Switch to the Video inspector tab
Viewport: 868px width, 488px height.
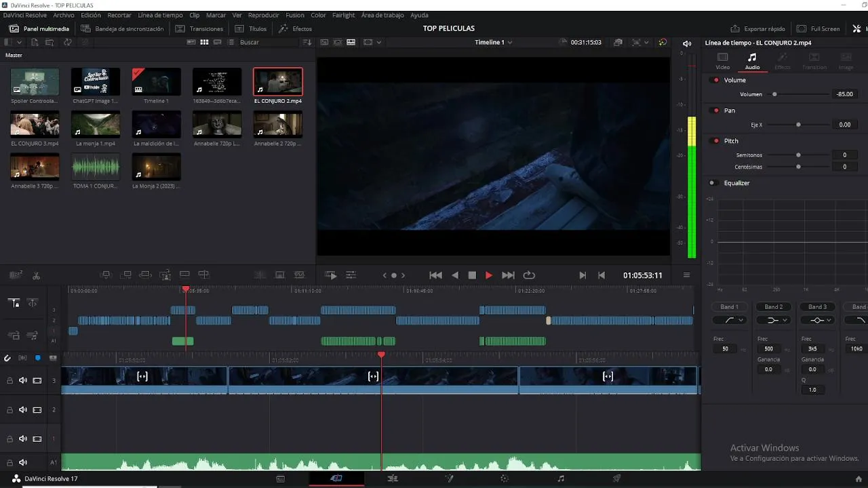pos(723,61)
